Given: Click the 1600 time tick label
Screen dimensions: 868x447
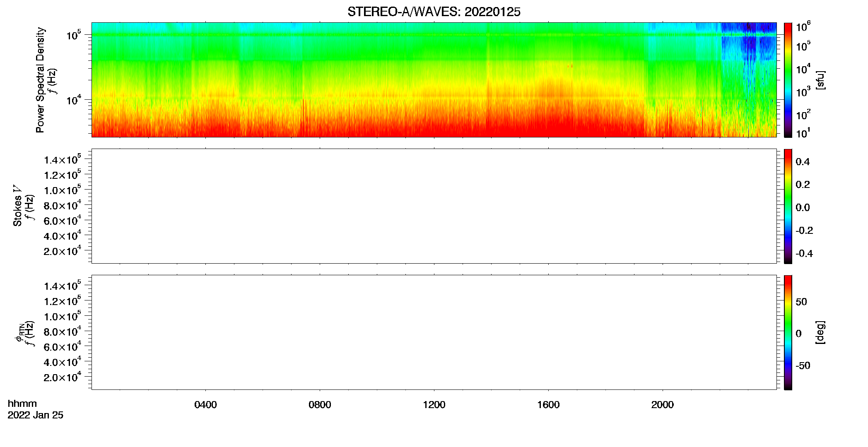Looking at the screenshot, I should pyautogui.click(x=548, y=405).
